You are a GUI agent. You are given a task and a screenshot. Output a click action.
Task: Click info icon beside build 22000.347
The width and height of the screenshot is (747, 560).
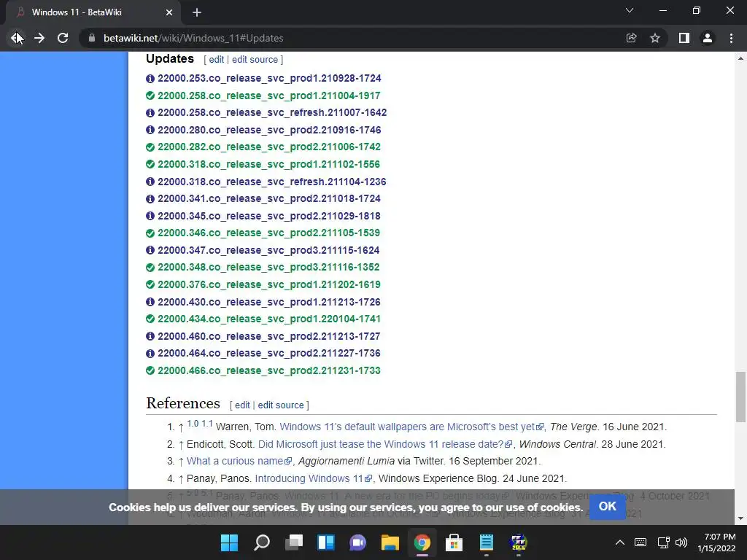(150, 250)
